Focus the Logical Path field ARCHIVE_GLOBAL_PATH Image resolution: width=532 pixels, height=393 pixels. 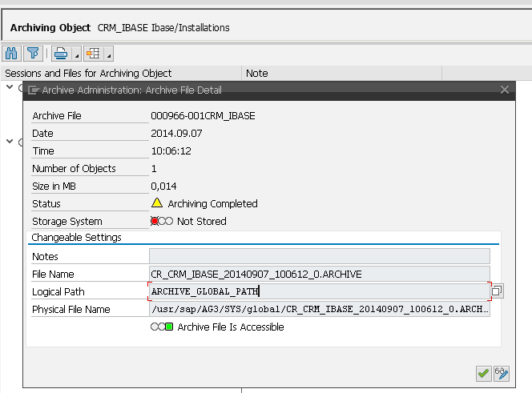point(319,291)
